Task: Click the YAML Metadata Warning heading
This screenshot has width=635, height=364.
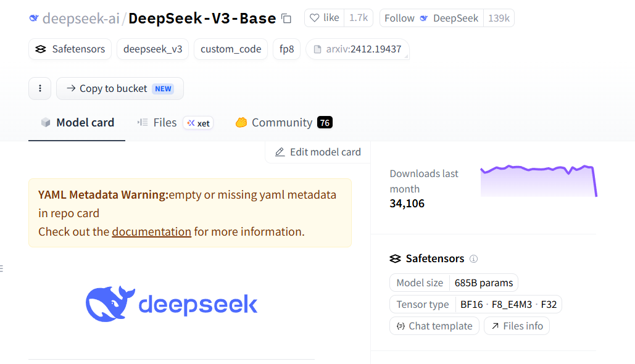Action: pos(103,195)
